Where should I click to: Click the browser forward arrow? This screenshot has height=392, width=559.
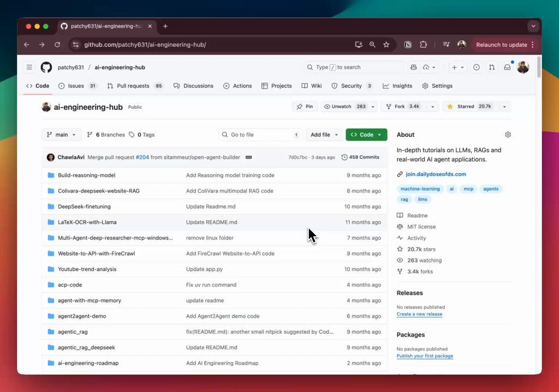pos(42,45)
